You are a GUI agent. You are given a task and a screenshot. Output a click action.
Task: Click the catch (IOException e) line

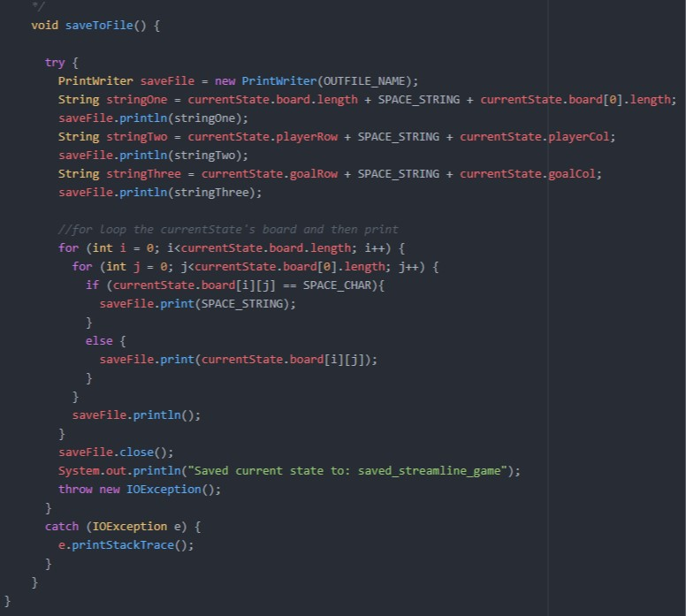[x=123, y=527]
